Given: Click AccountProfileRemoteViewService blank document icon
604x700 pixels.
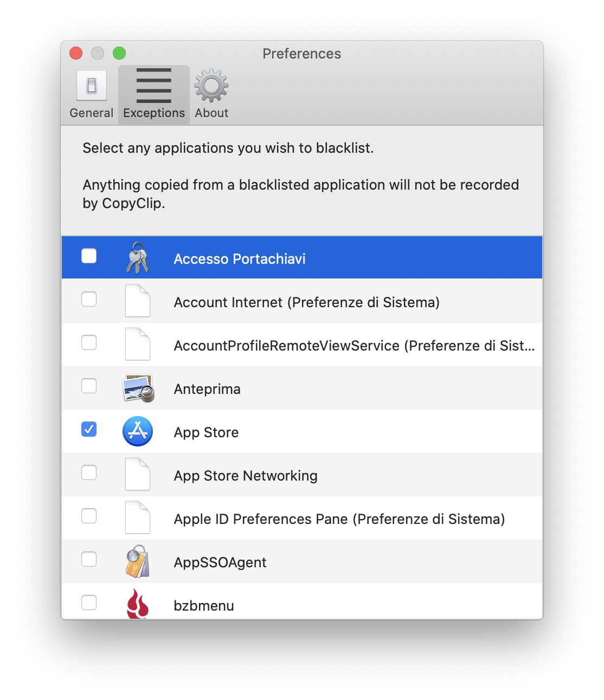Looking at the screenshot, I should [138, 344].
